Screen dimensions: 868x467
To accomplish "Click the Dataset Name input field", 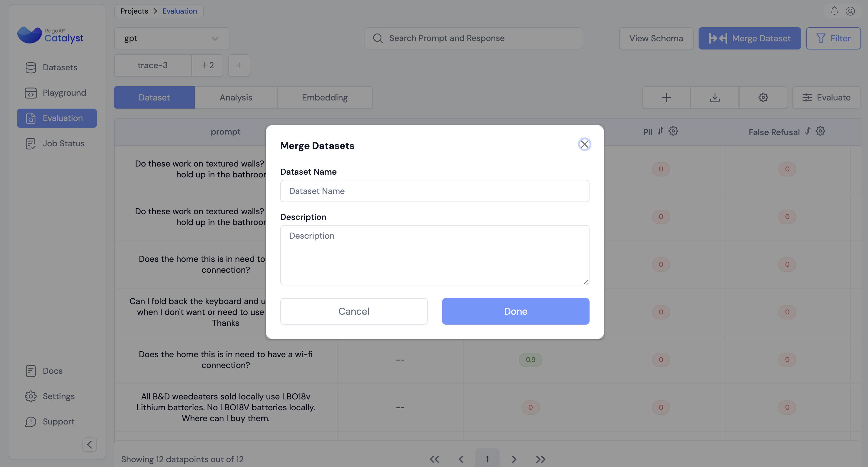I will tap(434, 191).
